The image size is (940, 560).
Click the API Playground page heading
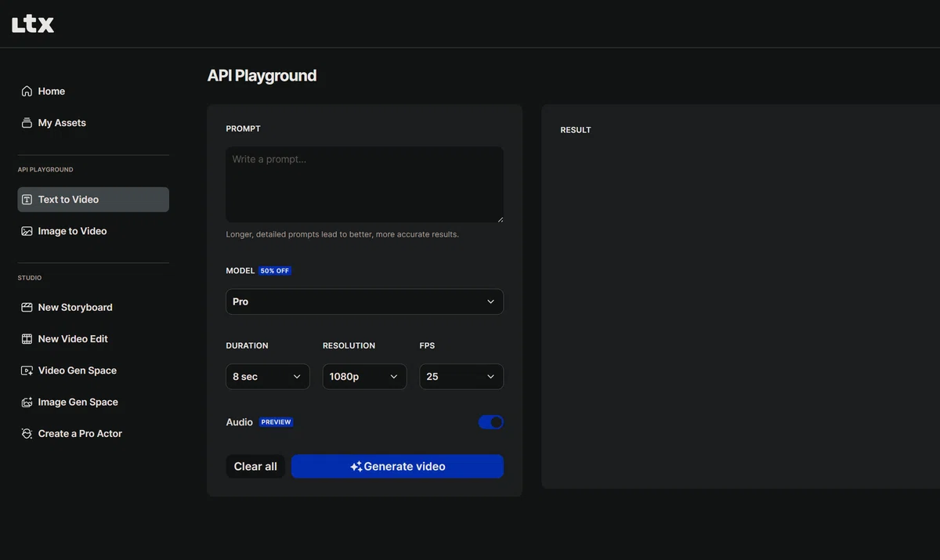click(x=262, y=76)
